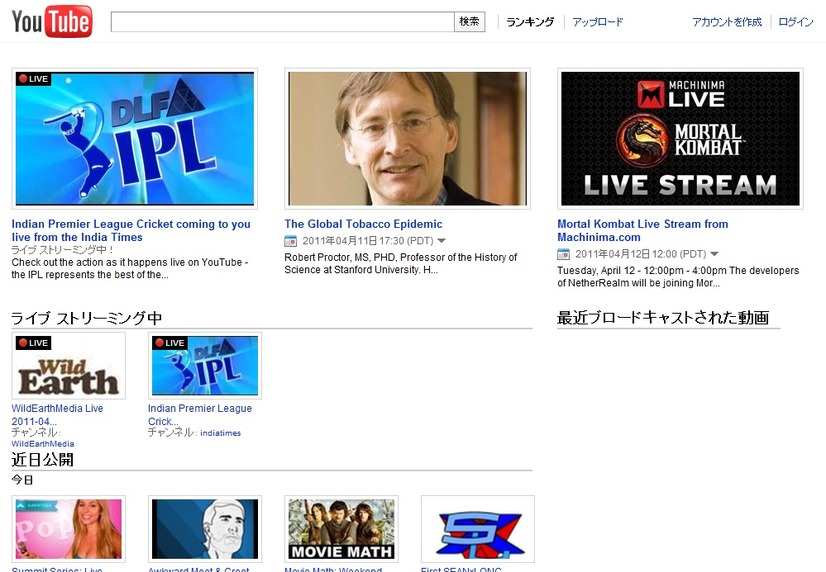Expand dropdown arrow after 2011年04月11日 17:30 (PDT)
This screenshot has width=826, height=572.
click(441, 241)
